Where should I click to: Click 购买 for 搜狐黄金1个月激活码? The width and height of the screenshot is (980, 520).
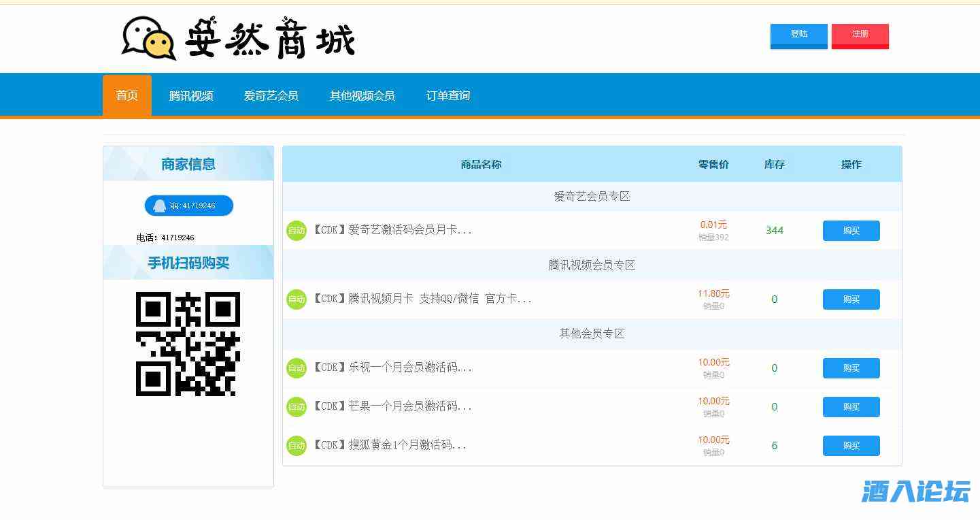[851, 446]
